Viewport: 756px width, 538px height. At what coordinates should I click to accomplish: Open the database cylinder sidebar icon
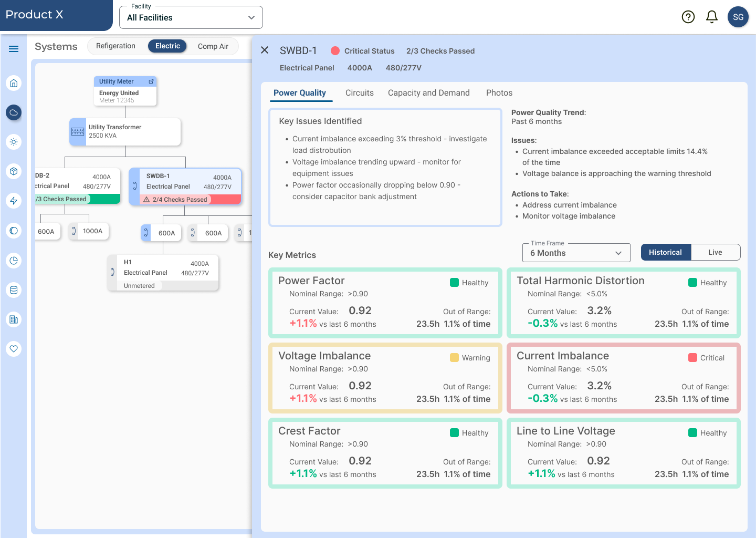click(x=14, y=289)
